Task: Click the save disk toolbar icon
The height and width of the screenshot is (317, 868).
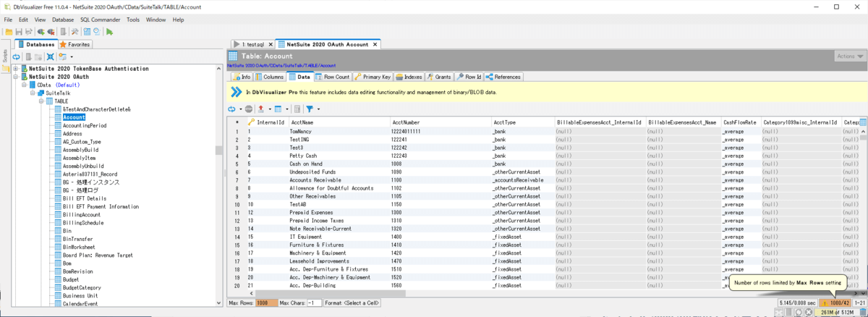Action: click(20, 32)
